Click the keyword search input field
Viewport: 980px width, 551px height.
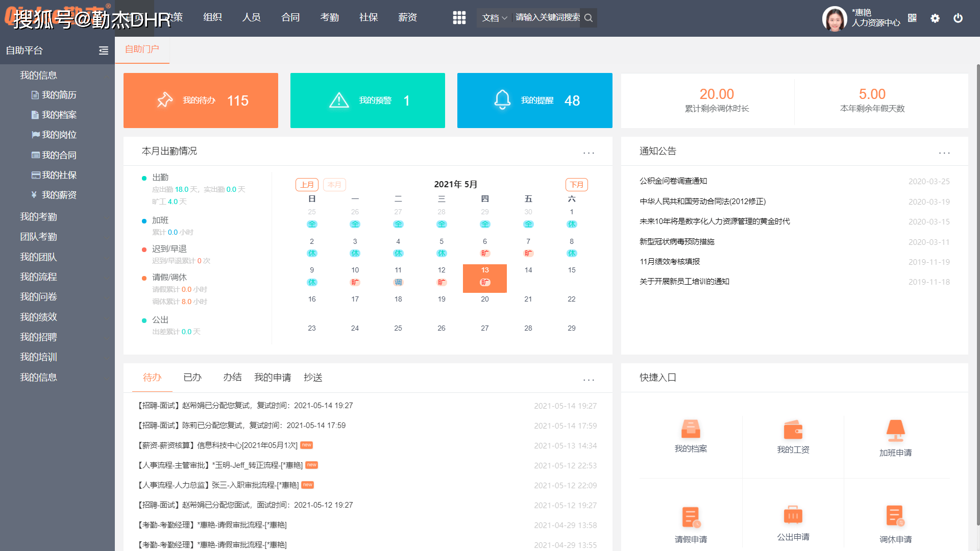coord(547,18)
